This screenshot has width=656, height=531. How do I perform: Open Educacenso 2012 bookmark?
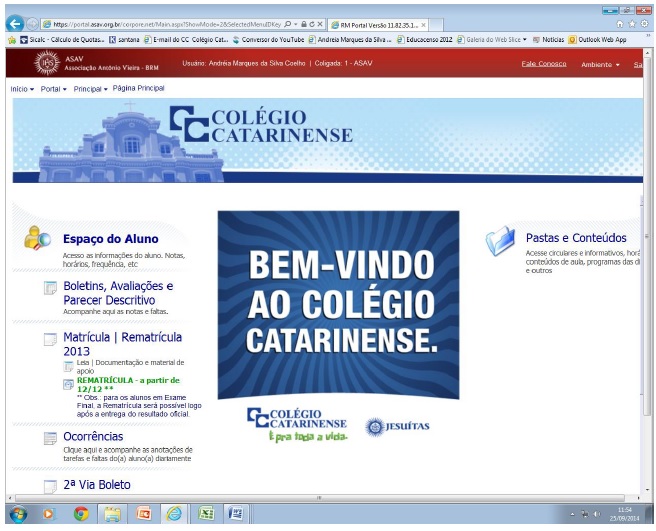(425, 40)
